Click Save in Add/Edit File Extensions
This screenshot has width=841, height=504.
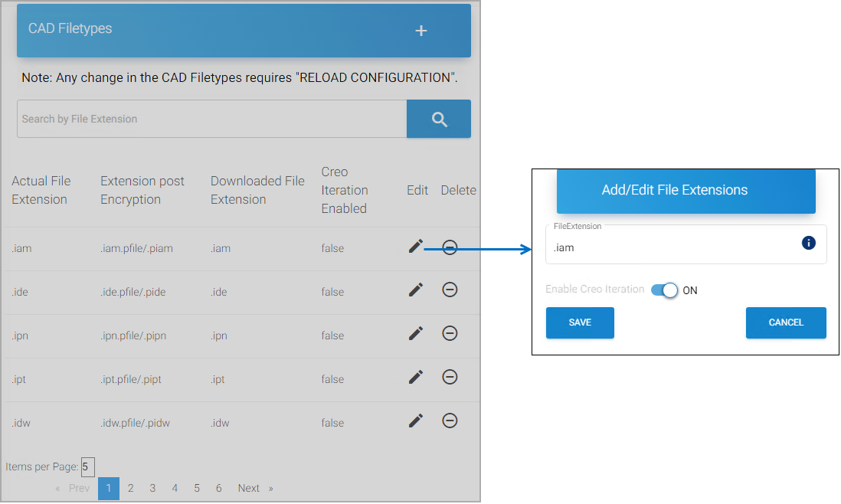pos(580,322)
